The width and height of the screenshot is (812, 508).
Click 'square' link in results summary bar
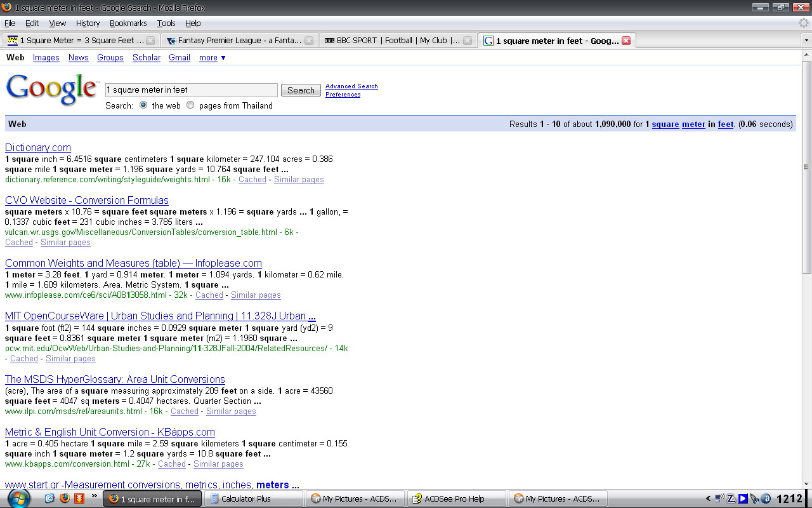665,124
